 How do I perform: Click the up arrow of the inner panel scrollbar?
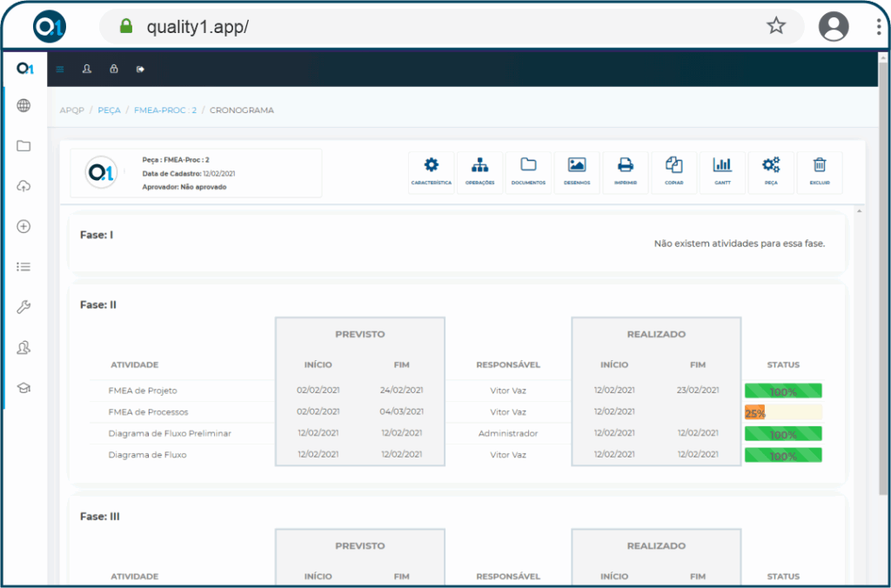[x=859, y=211]
